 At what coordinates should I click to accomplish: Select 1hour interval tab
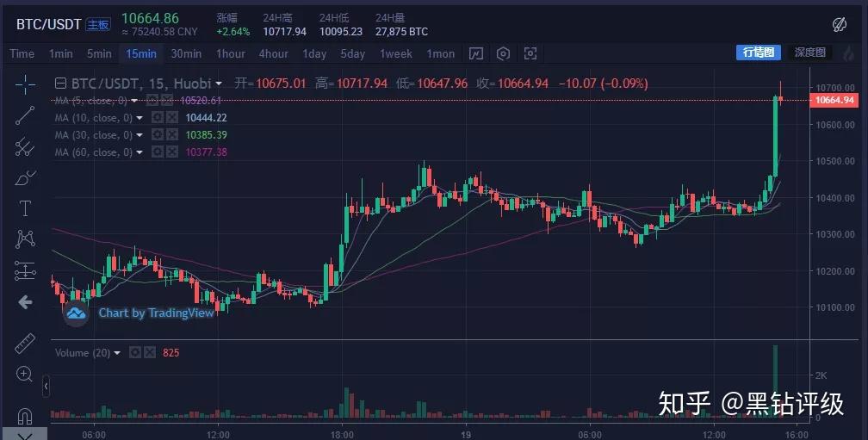(x=230, y=53)
